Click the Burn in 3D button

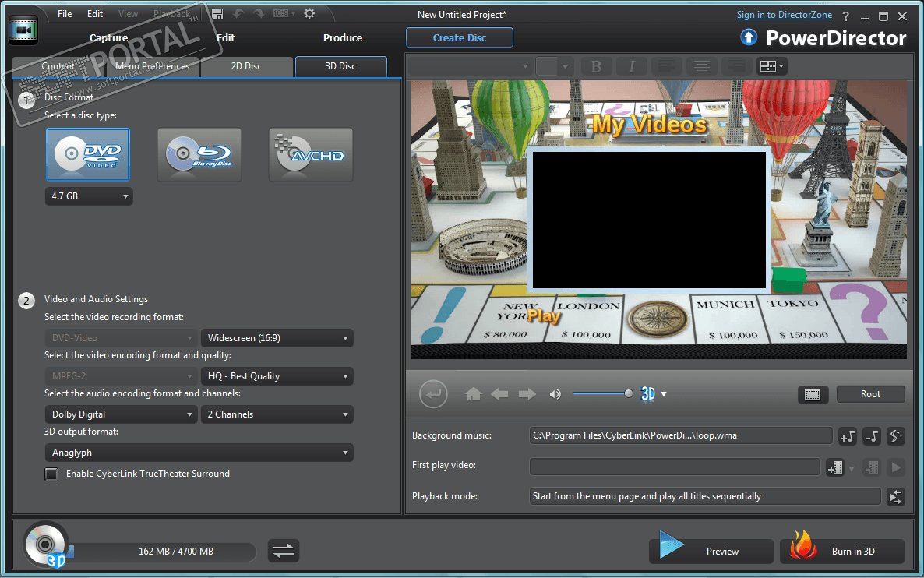[842, 551]
